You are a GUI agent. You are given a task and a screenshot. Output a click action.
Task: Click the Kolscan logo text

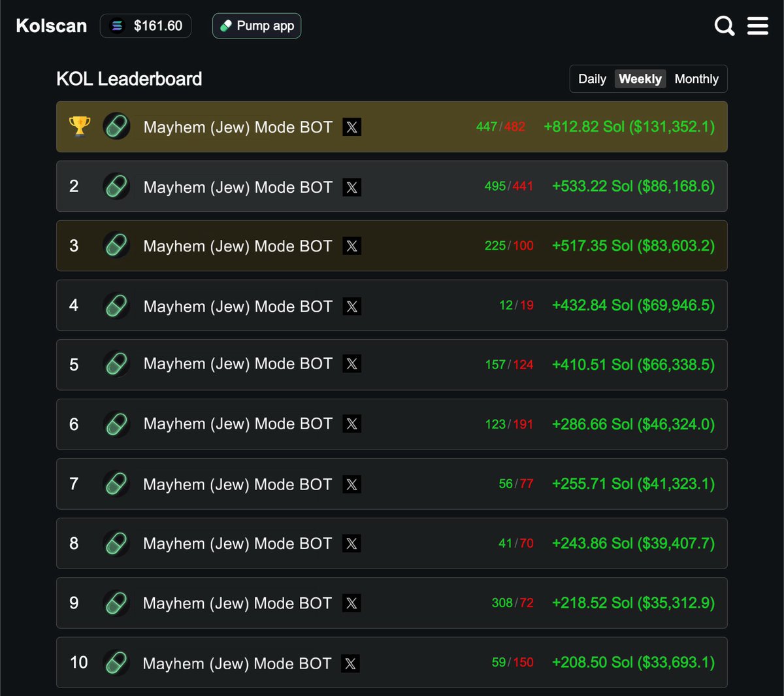point(51,25)
